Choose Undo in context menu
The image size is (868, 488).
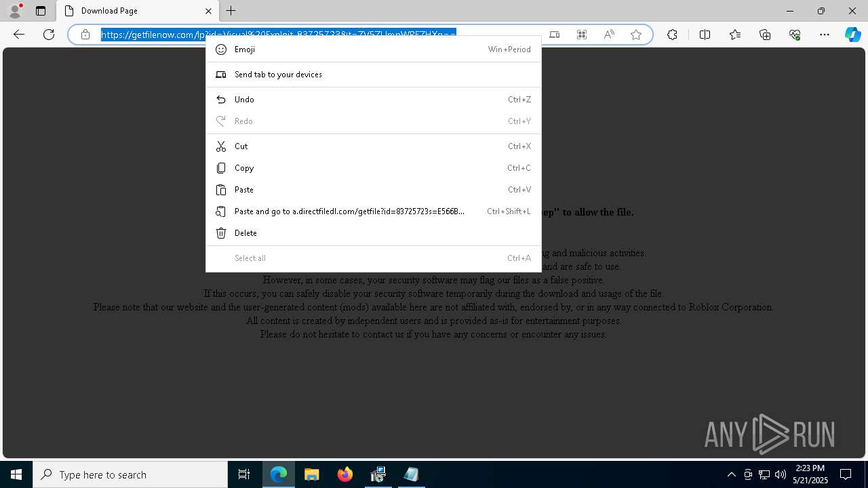[374, 100]
